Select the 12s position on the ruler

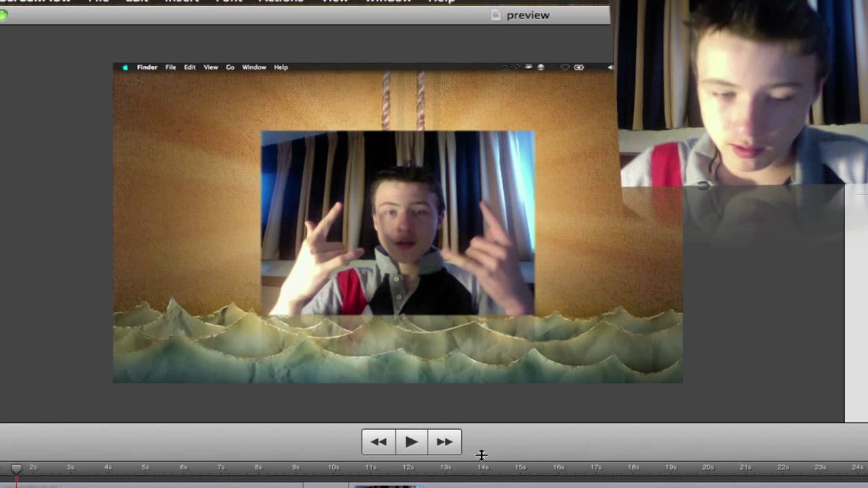[408, 467]
